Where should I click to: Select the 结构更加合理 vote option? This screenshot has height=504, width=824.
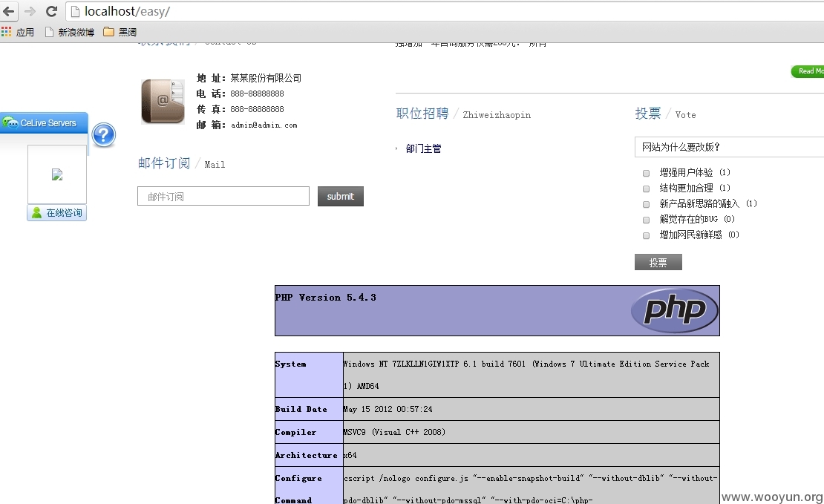647,189
